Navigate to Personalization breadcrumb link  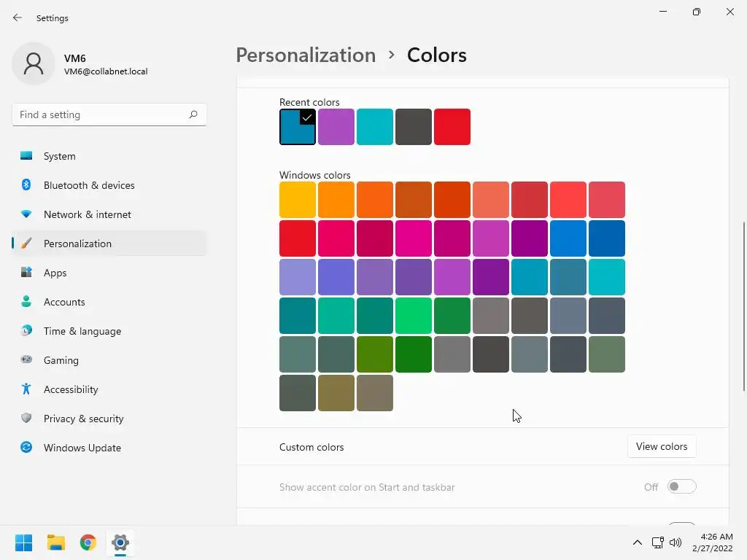[x=306, y=55]
